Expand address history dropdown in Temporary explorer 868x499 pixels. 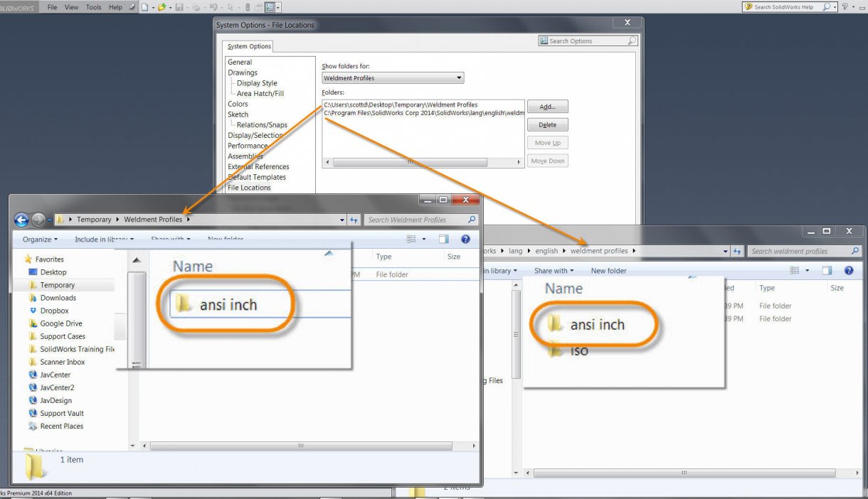pos(343,220)
